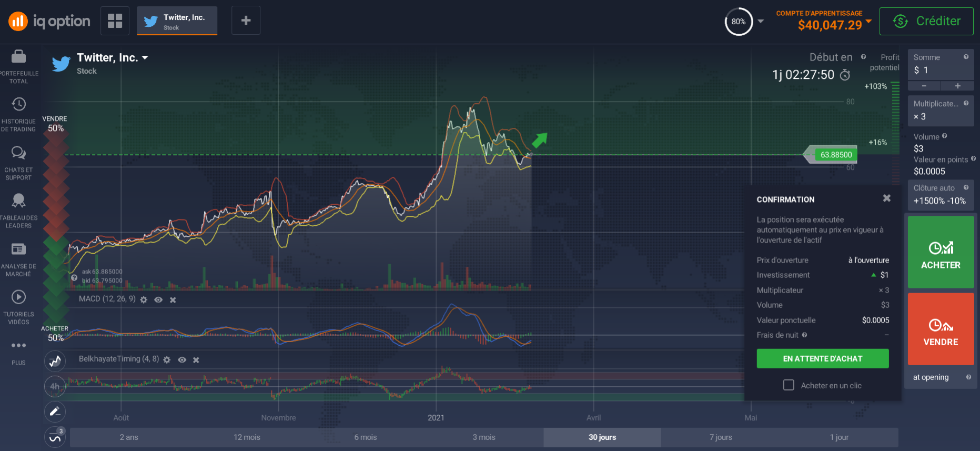Open Clôture auto +1500% -10% settings

click(941, 195)
